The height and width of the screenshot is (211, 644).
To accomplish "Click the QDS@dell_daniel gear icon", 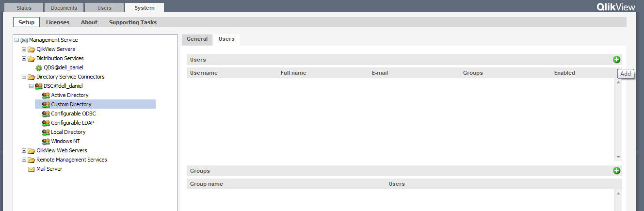I will (39, 67).
